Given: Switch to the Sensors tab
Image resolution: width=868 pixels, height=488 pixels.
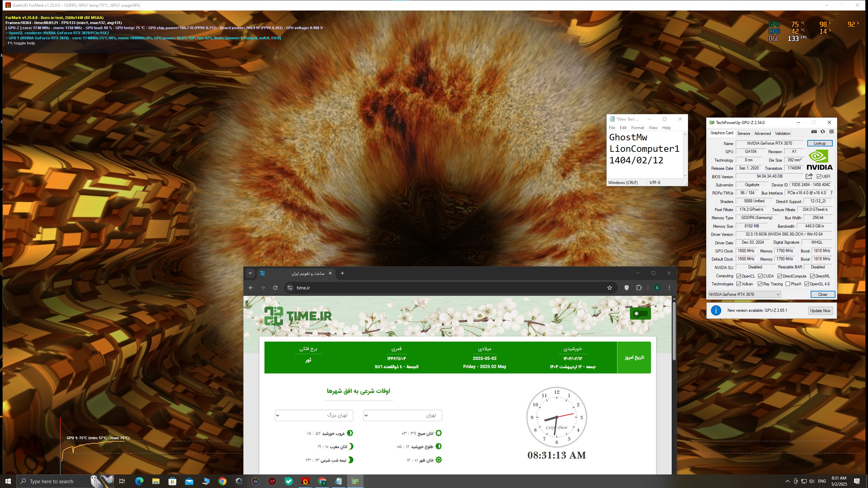Looking at the screenshot, I should pos(744,134).
